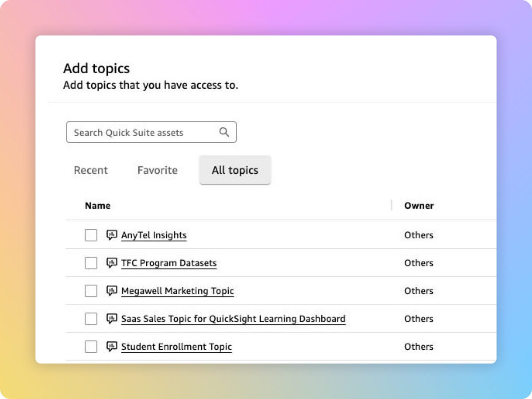Open the TFC Program Datasets link

point(169,263)
